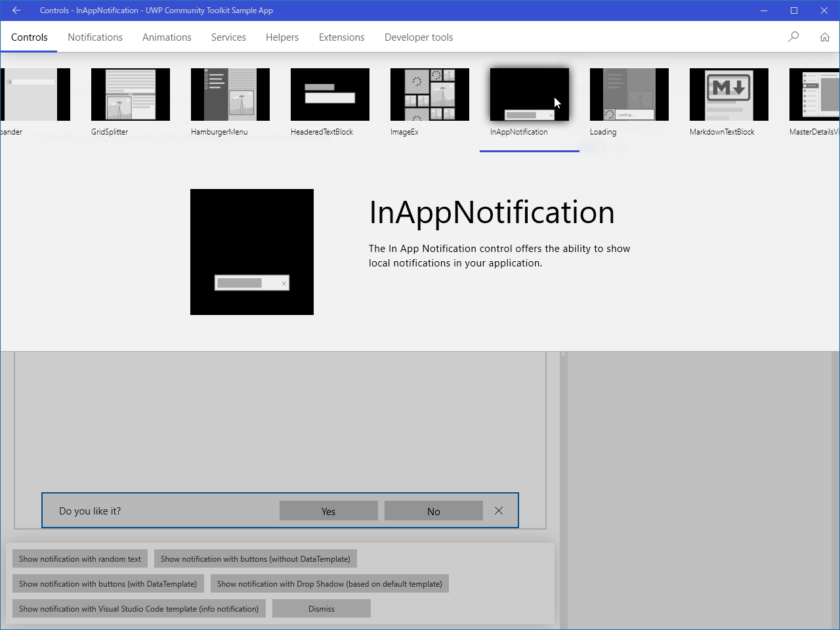The width and height of the screenshot is (840, 630).
Task: Click No on the notification
Action: click(433, 511)
